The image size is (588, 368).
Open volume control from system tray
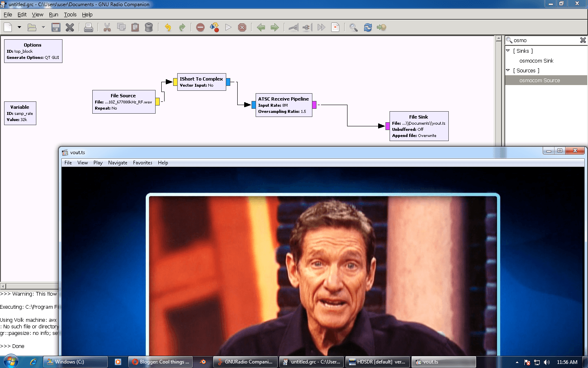547,362
